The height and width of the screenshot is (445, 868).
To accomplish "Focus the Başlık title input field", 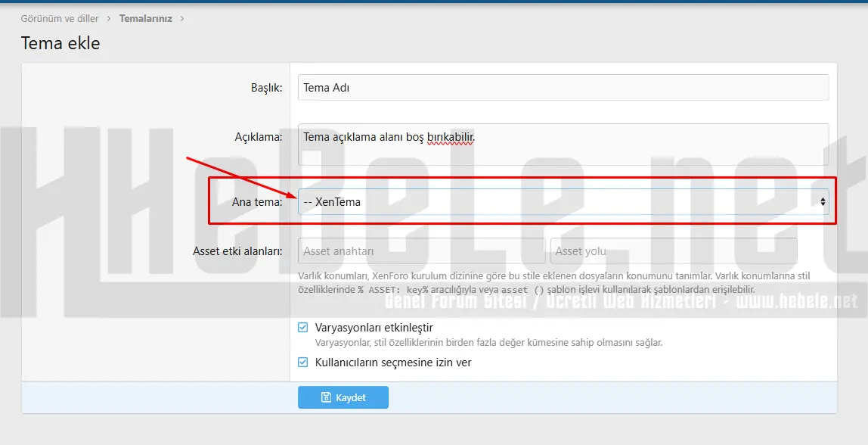I will pyautogui.click(x=563, y=88).
